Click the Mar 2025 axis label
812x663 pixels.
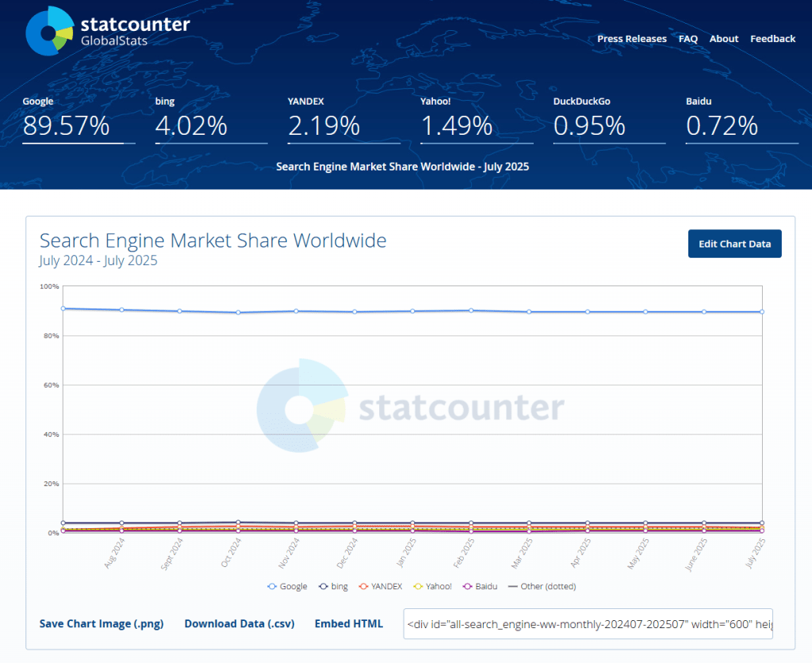[x=522, y=554]
